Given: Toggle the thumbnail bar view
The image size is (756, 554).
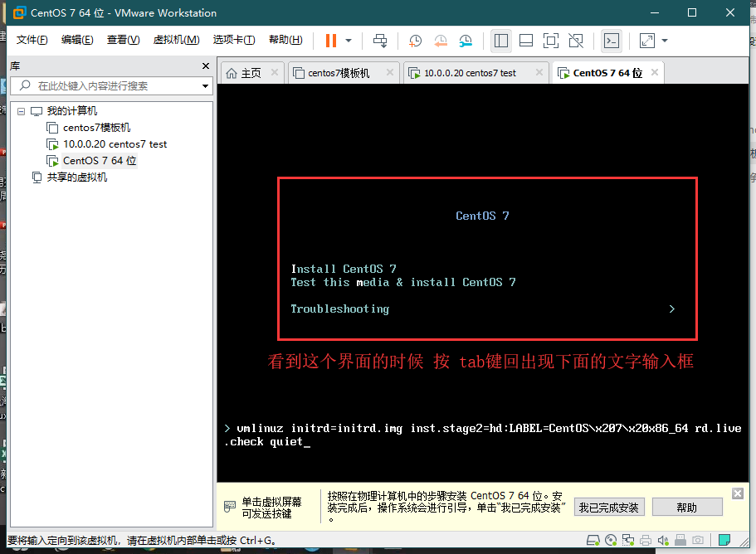Looking at the screenshot, I should (526, 41).
